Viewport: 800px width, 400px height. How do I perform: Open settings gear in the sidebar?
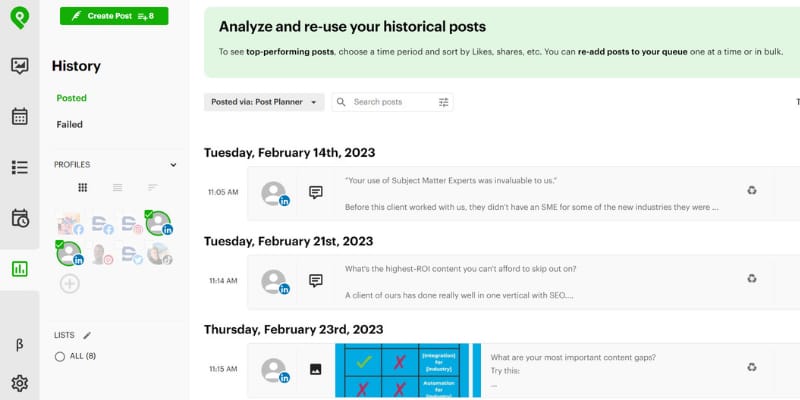(19, 383)
